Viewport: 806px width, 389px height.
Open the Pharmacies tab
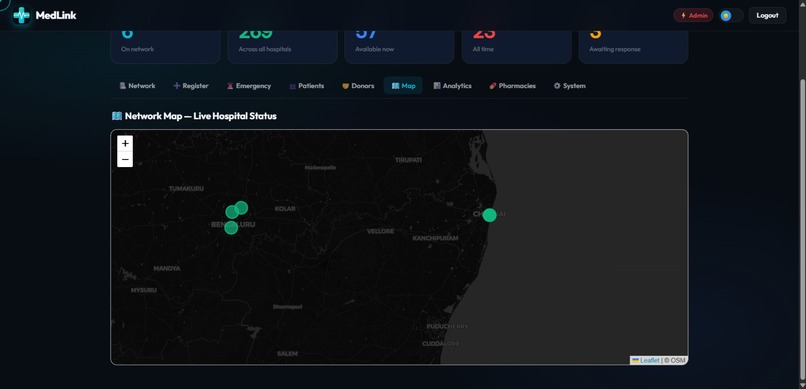512,86
